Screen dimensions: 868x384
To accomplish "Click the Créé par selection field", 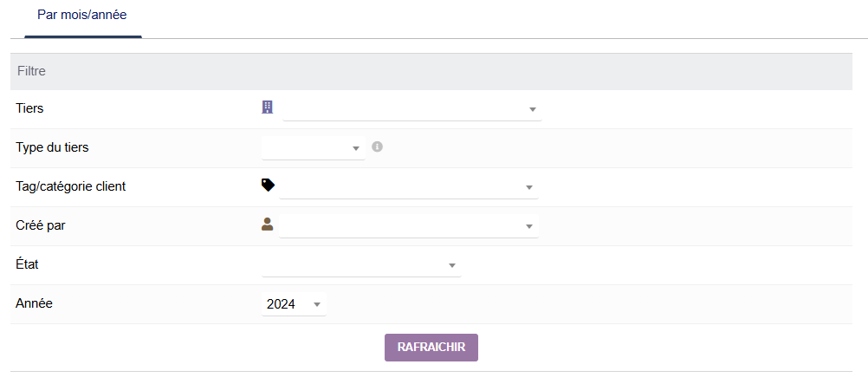I will (x=399, y=226).
